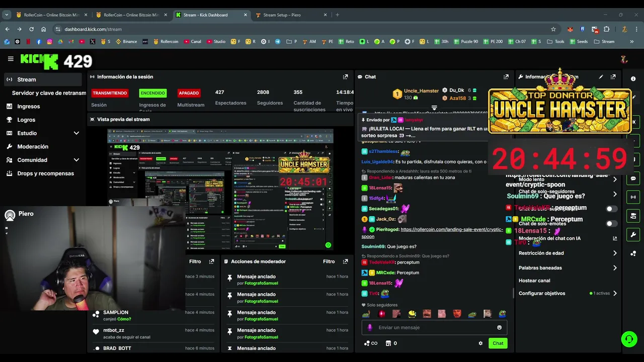Open Palabras baneadas options
644x362 pixels.
[567, 268]
